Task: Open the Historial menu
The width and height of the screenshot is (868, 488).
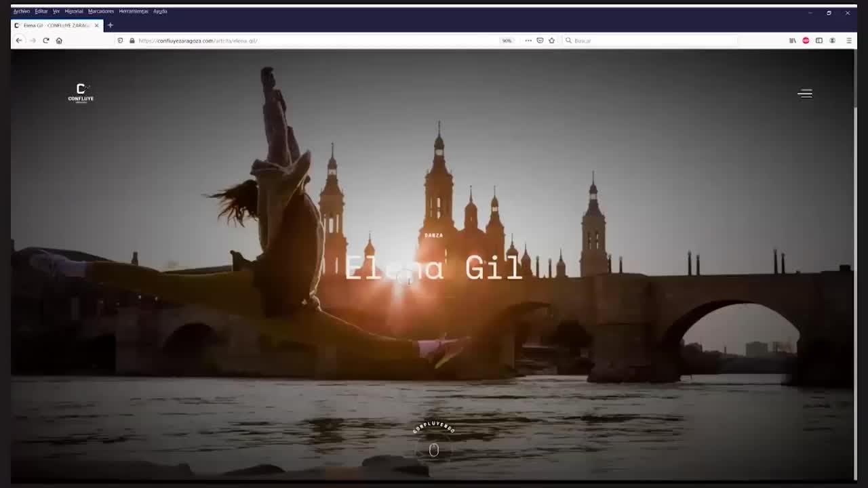Action: point(74,11)
